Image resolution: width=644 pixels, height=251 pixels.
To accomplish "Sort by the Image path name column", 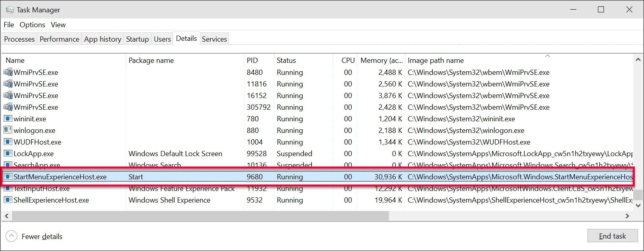I will [x=436, y=60].
